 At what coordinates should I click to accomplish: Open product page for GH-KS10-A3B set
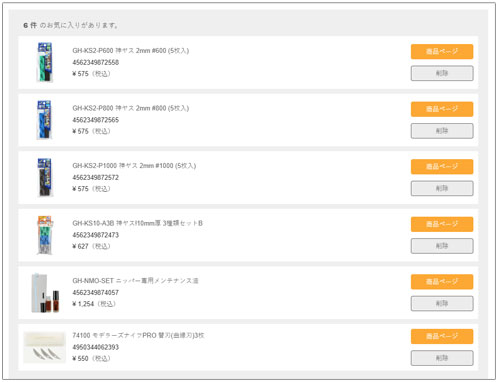point(442,224)
